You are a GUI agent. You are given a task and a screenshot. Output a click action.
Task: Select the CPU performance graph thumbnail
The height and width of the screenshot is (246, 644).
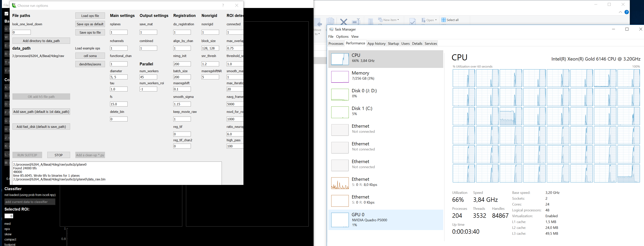pos(340,59)
